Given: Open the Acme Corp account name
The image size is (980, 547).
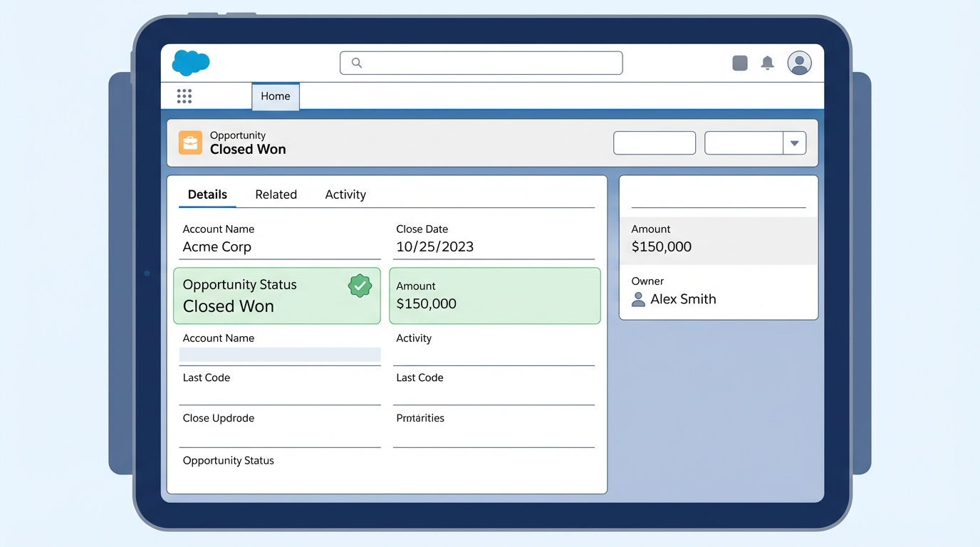Looking at the screenshot, I should (217, 246).
